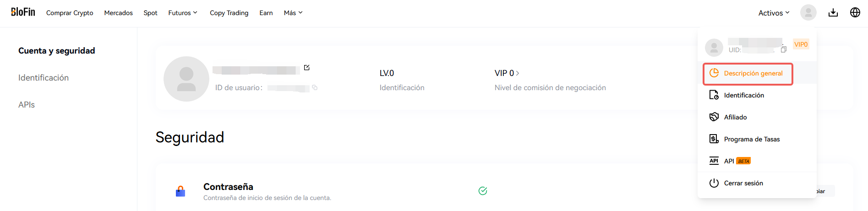This screenshot has width=868, height=211.
Task: Select Descripción general menu item
Action: click(x=748, y=74)
